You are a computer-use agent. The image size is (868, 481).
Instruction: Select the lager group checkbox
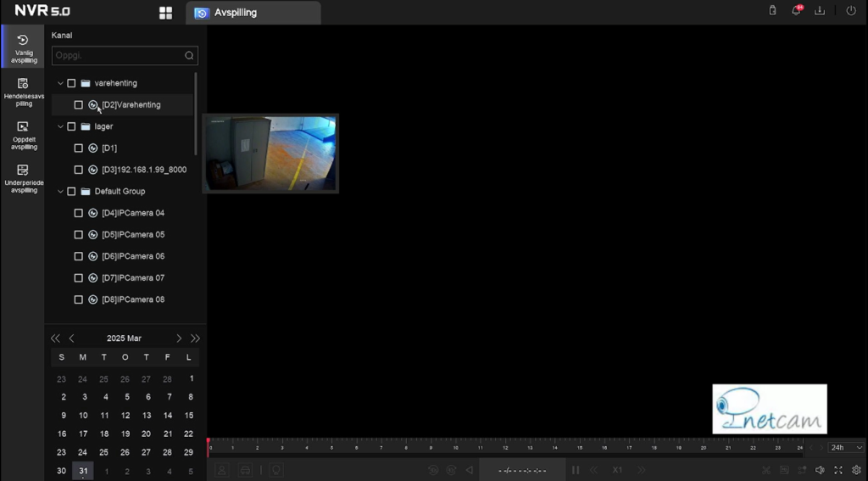point(71,126)
